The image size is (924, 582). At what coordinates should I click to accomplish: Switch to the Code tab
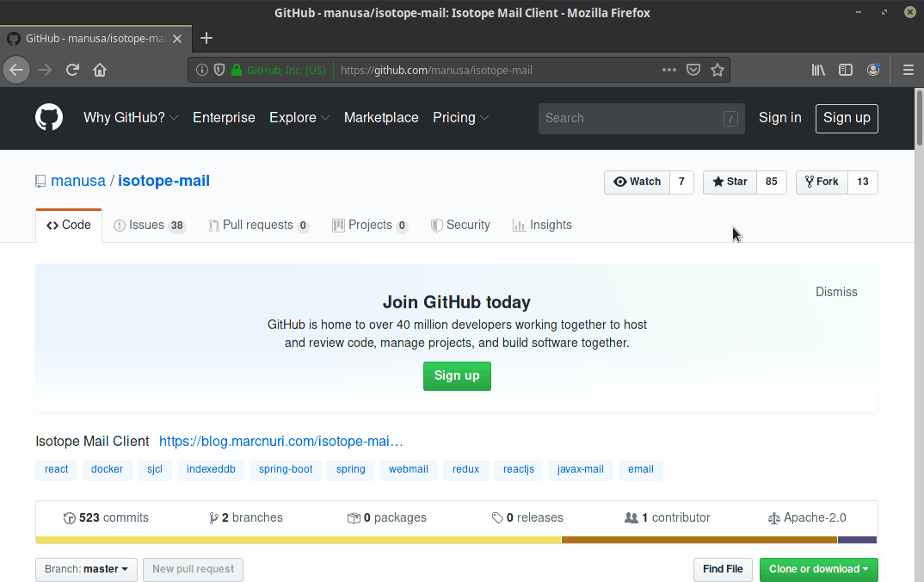click(x=68, y=225)
